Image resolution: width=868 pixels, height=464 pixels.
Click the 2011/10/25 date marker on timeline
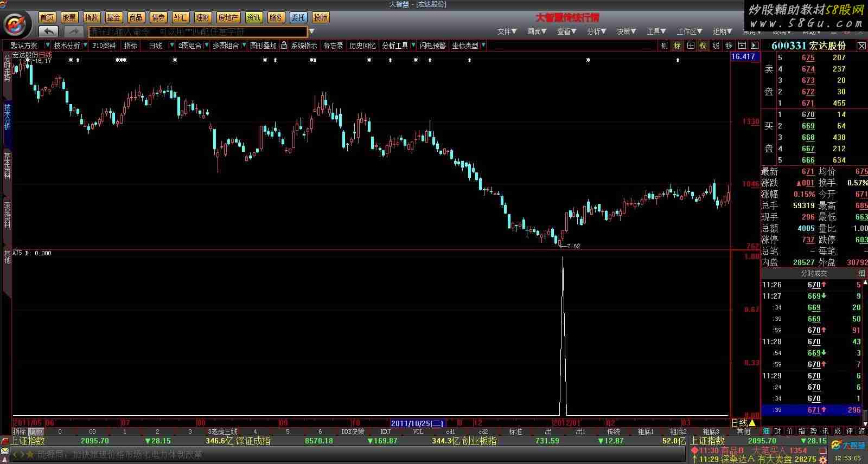point(417,423)
